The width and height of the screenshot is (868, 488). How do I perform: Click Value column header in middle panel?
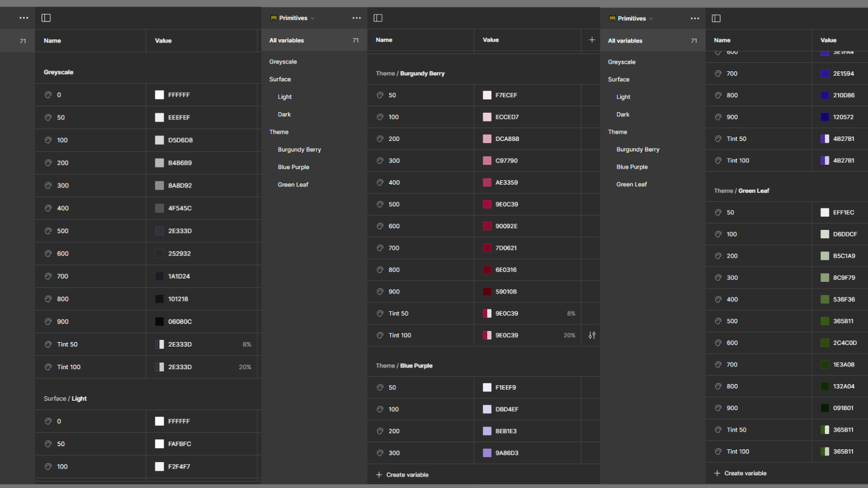click(x=490, y=40)
